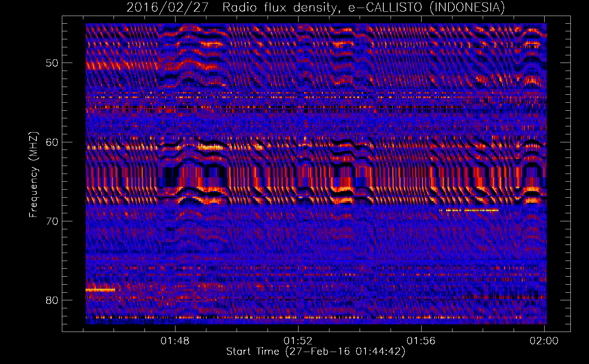Click the 01:52 time tick label

pyautogui.click(x=298, y=341)
